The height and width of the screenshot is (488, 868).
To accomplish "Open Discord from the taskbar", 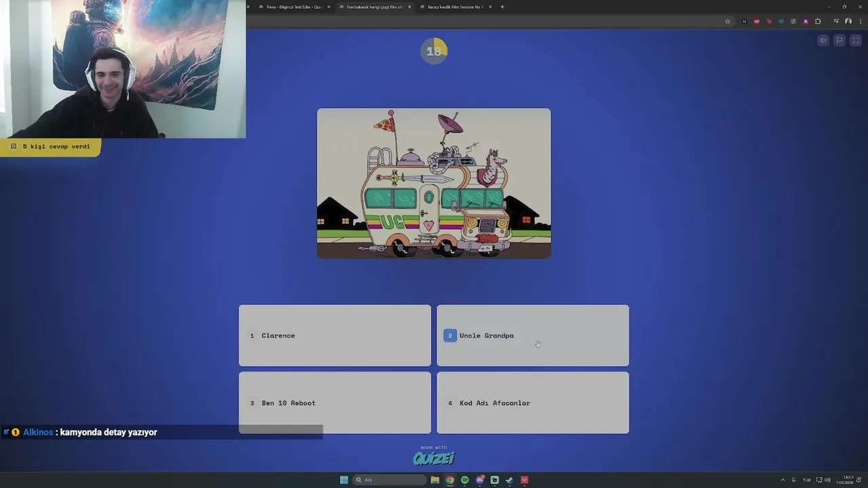I will point(480,480).
